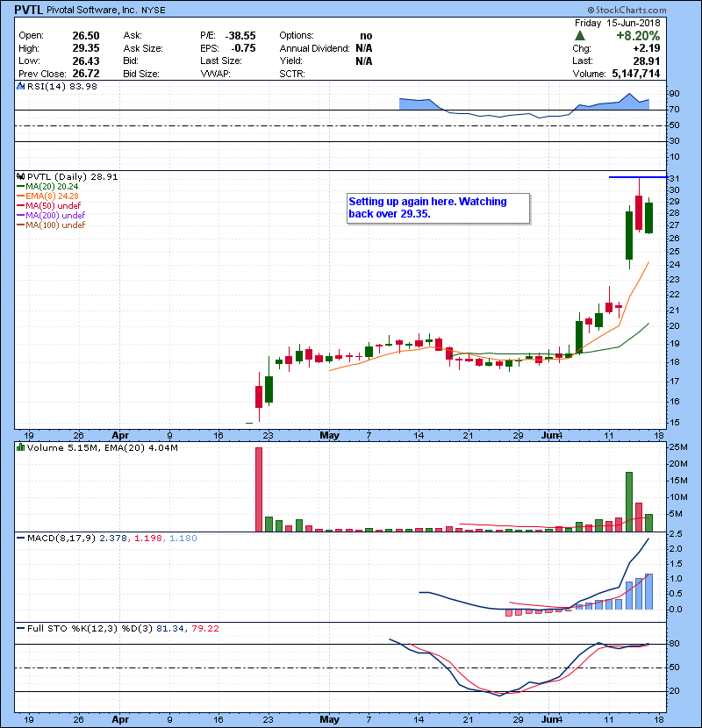Image resolution: width=702 pixels, height=728 pixels.
Task: Click the 80 label on the stochastic axis
Action: (674, 644)
